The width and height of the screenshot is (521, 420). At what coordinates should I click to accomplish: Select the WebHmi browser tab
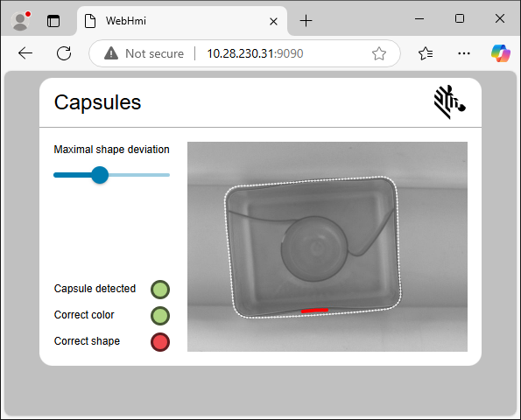point(182,21)
